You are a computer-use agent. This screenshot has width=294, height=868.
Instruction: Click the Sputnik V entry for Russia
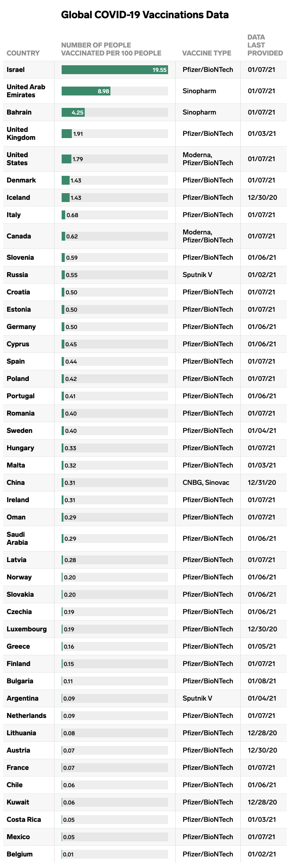point(197,275)
